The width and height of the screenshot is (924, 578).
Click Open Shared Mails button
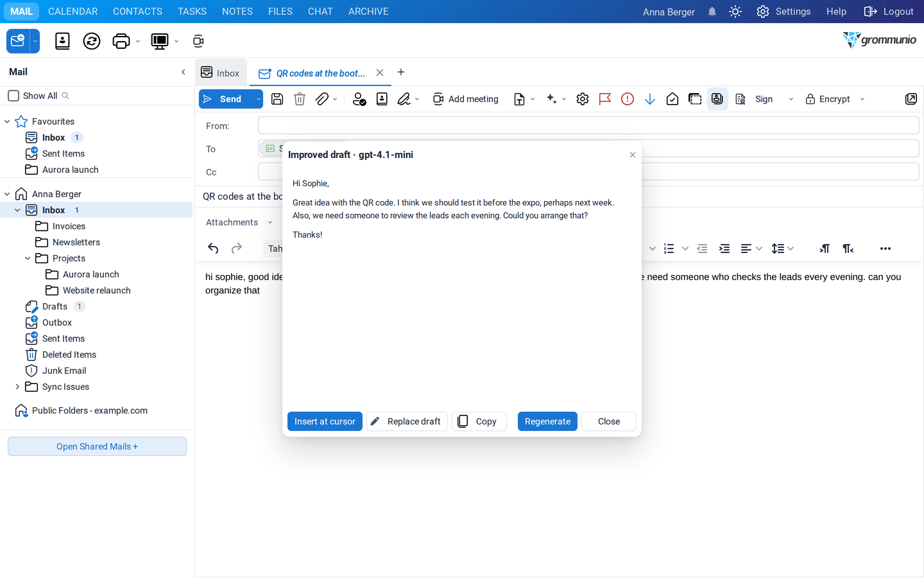click(x=97, y=446)
